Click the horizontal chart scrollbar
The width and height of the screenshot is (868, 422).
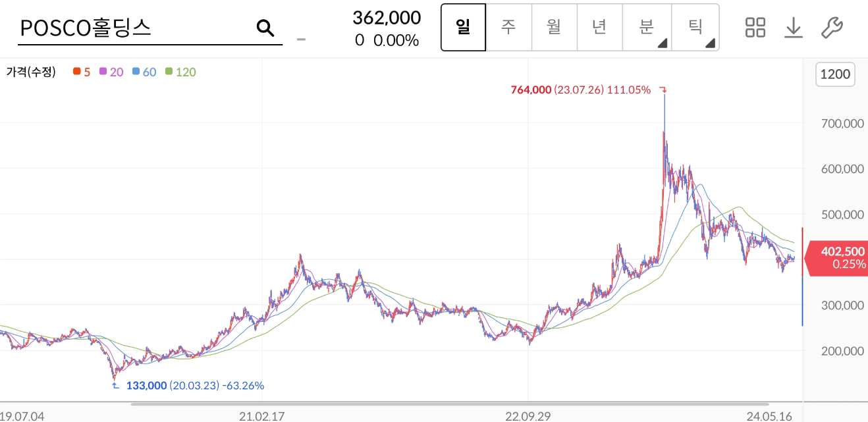tap(450, 404)
